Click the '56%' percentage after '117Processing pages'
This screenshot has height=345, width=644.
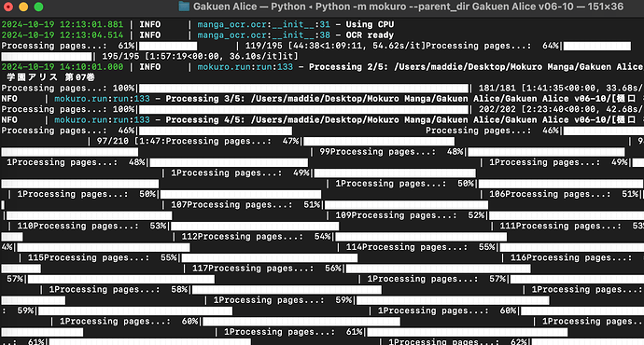point(333,269)
